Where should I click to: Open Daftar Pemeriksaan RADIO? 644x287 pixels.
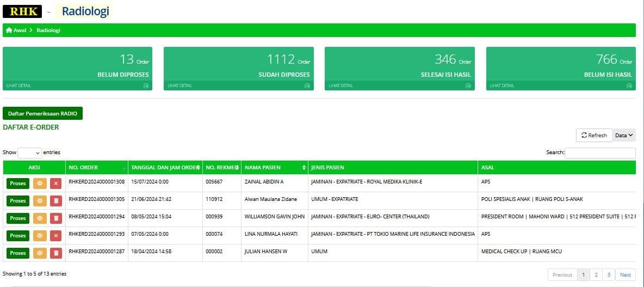tap(43, 113)
